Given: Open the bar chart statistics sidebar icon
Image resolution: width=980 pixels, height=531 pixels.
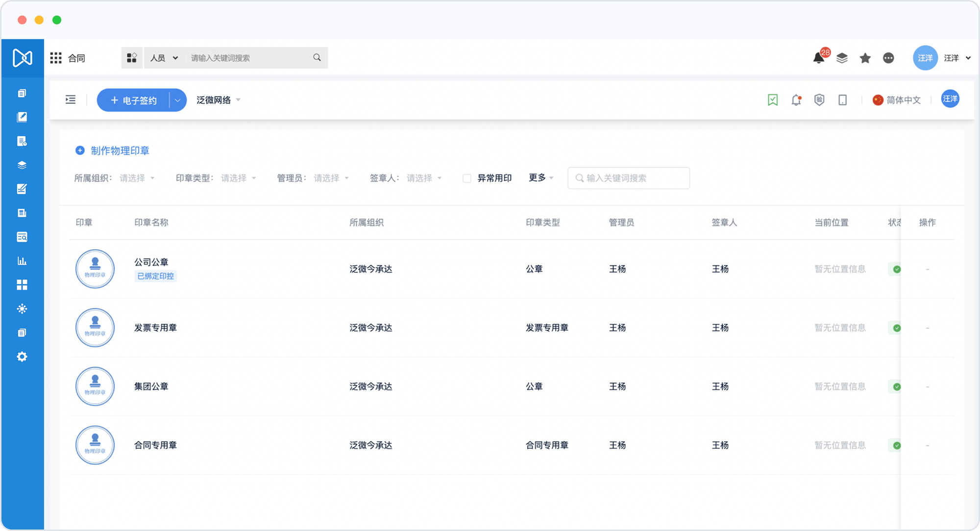Looking at the screenshot, I should 22,261.
